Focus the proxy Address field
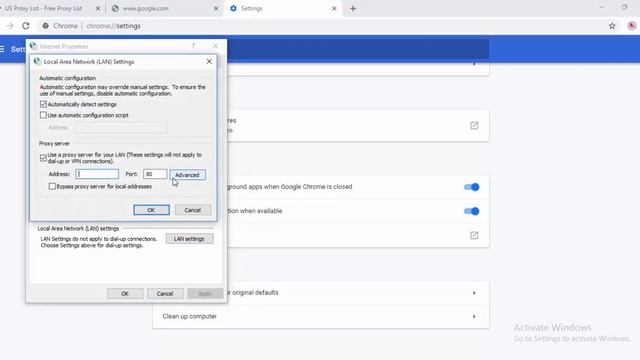The height and width of the screenshot is (360, 640). click(97, 174)
